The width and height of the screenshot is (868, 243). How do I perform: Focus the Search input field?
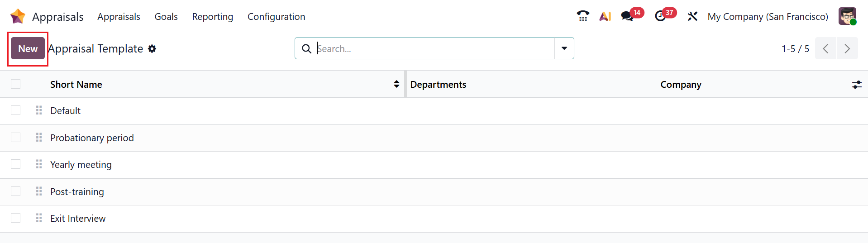tap(434, 48)
